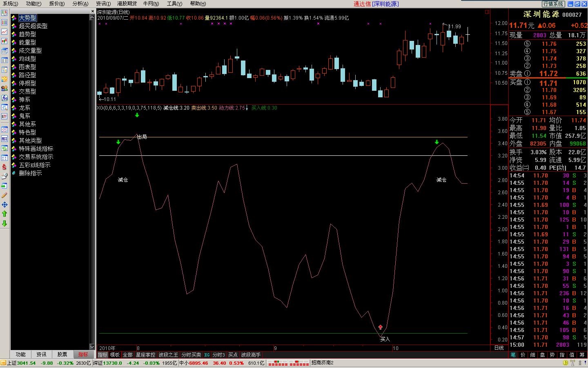The image size is (588, 368).
Task: Select the 特殊画线指标 category
Action: point(36,148)
